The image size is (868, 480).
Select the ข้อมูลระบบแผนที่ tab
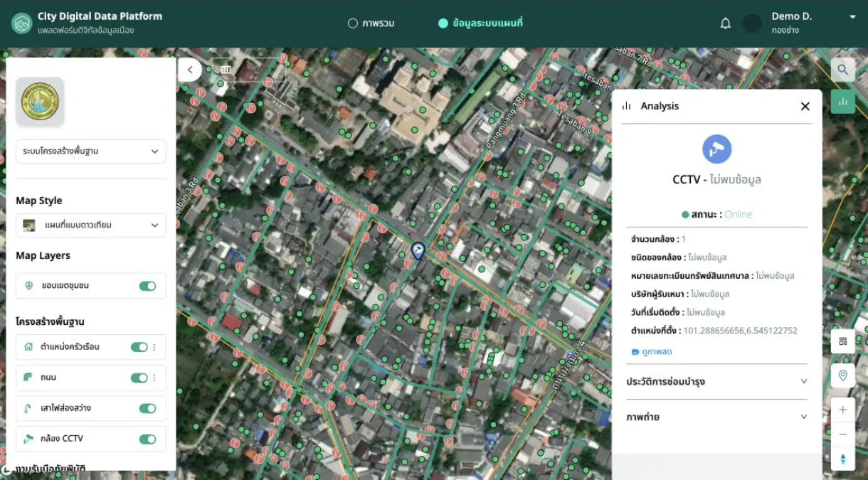(480, 23)
